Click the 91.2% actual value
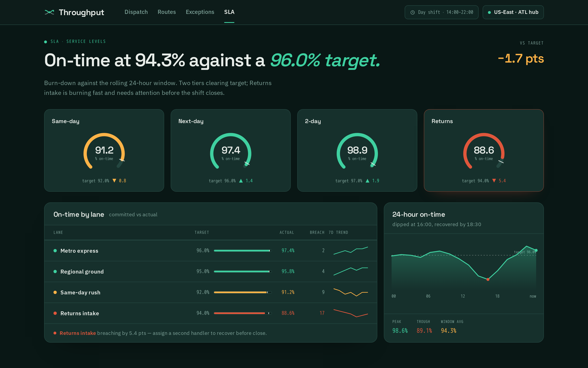Image resolution: width=588 pixels, height=368 pixels. click(288, 292)
